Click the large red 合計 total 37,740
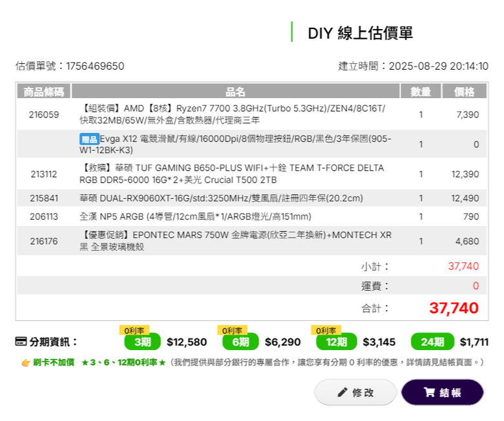The height and width of the screenshot is (421, 504). click(454, 307)
